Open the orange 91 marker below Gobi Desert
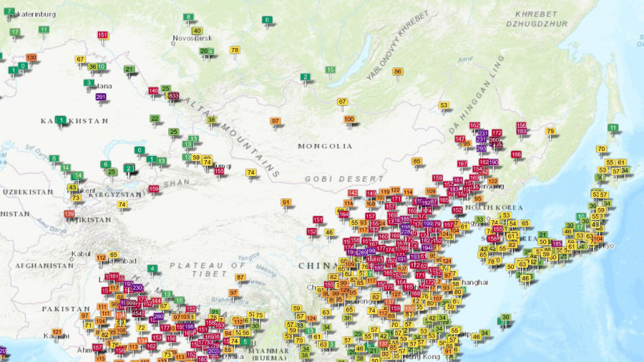The image size is (644, 362). 286,202
